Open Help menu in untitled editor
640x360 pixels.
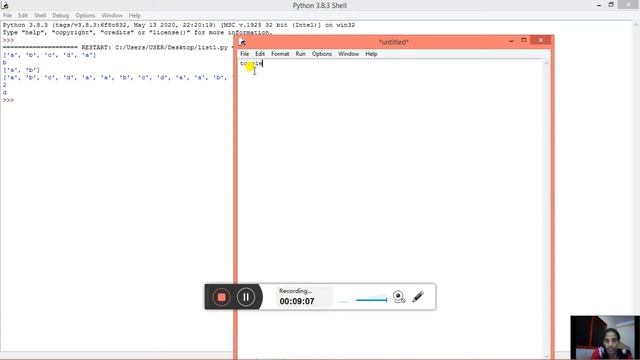[x=371, y=54]
